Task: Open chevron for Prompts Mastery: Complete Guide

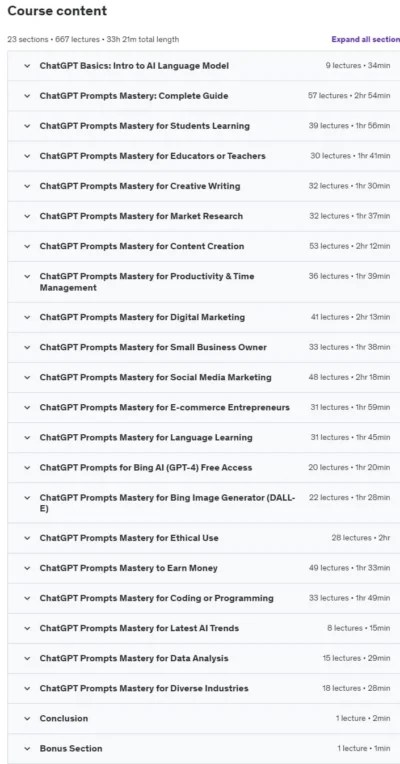Action: click(x=27, y=96)
